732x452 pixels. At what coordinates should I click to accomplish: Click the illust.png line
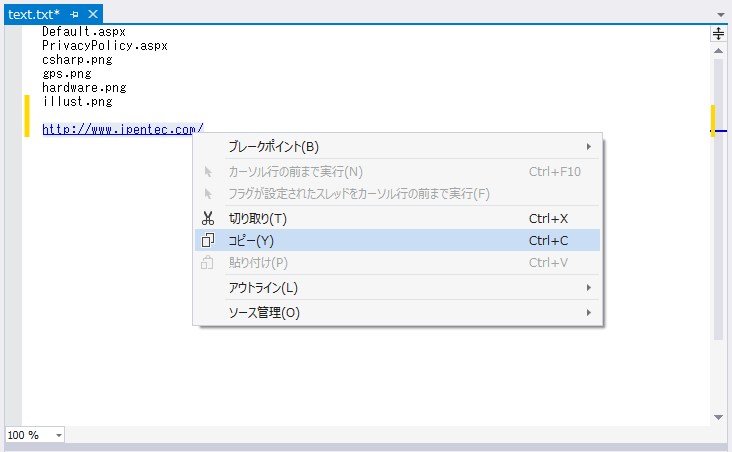77,102
